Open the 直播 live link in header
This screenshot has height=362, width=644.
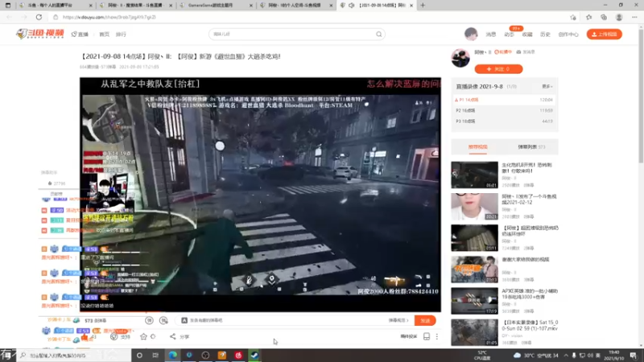[x=80, y=35]
